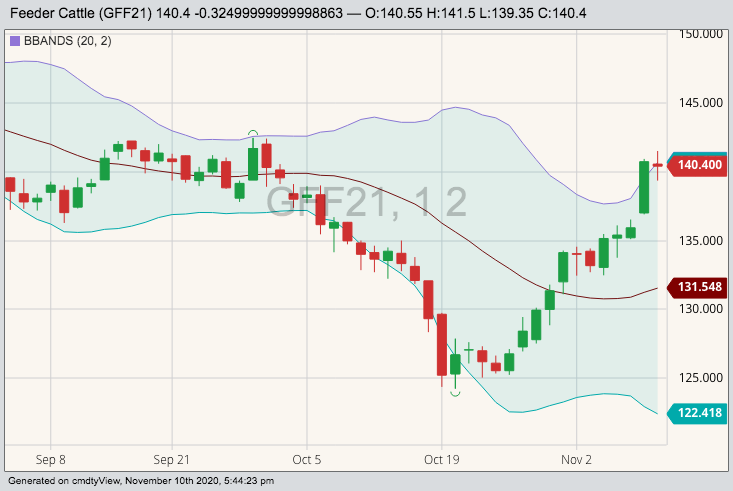Image resolution: width=733 pixels, height=491 pixels.
Task: Select the Nov 2 date on time axis
Action: click(x=576, y=460)
